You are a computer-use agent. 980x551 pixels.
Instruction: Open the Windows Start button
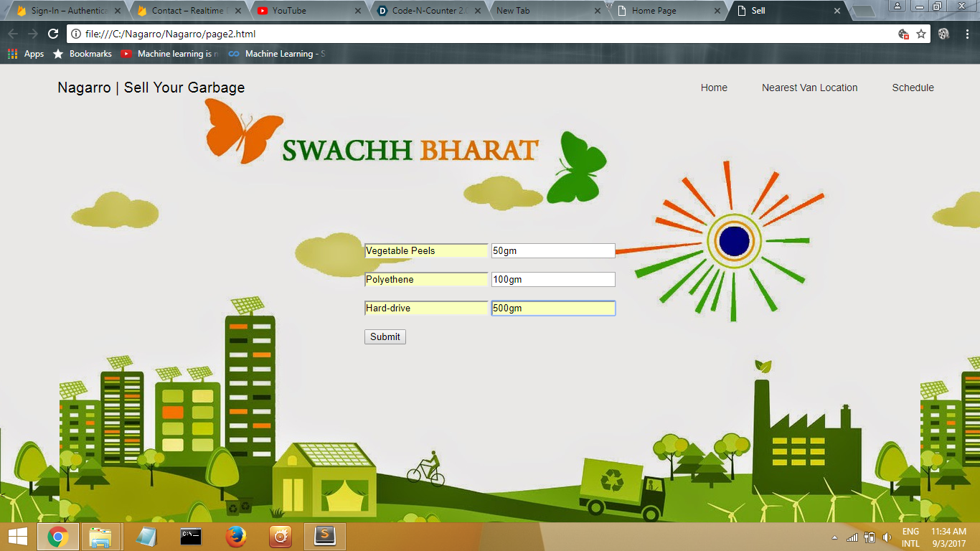(17, 536)
